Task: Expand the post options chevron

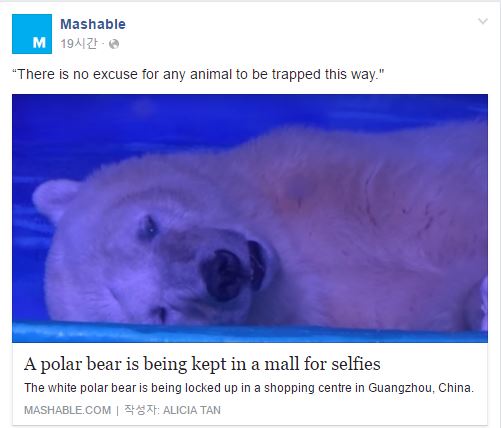Action: [x=483, y=22]
